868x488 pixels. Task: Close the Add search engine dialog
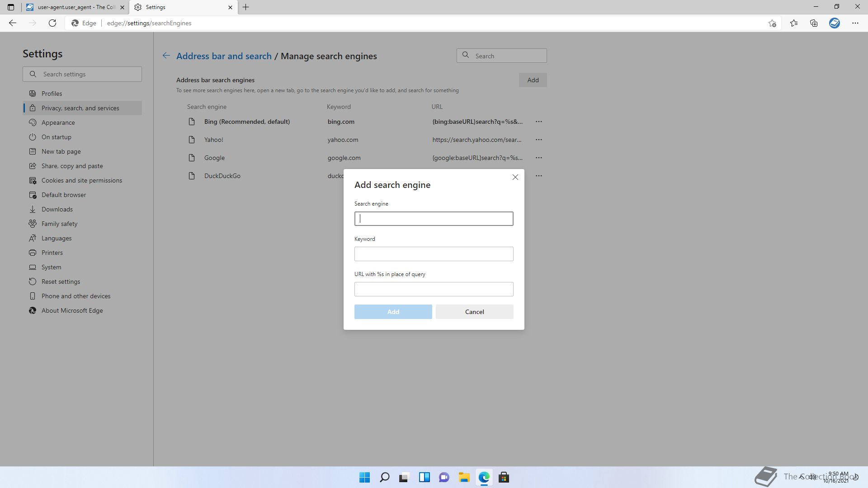point(515,177)
